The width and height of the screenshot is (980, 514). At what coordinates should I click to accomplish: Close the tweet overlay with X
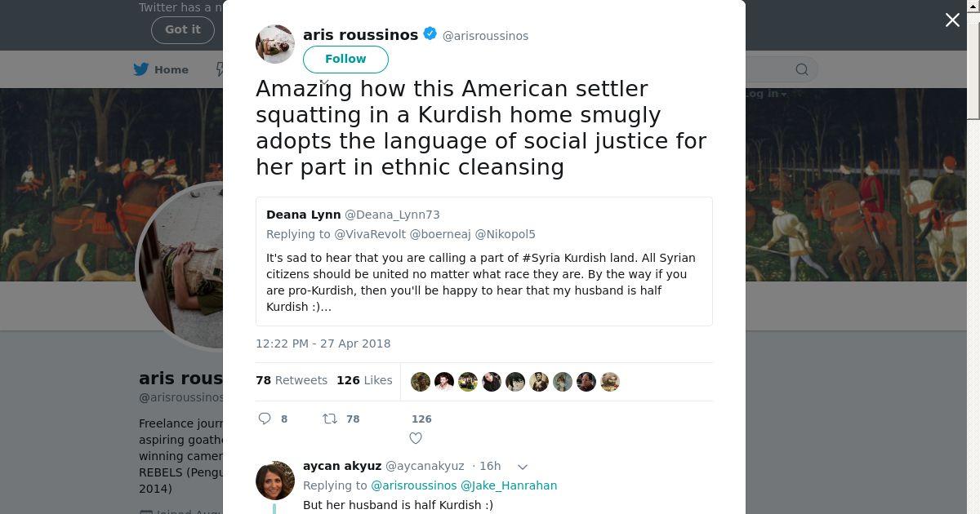coord(952,20)
